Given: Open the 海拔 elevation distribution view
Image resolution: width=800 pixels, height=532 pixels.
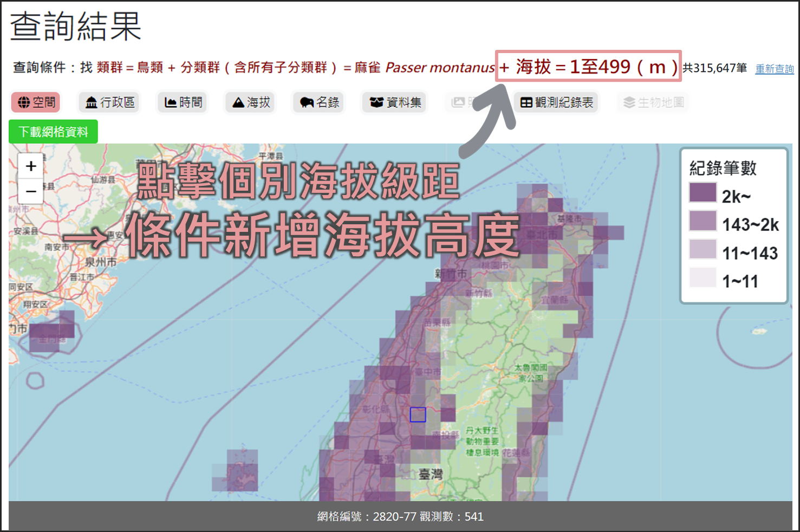Looking at the screenshot, I should 250,102.
